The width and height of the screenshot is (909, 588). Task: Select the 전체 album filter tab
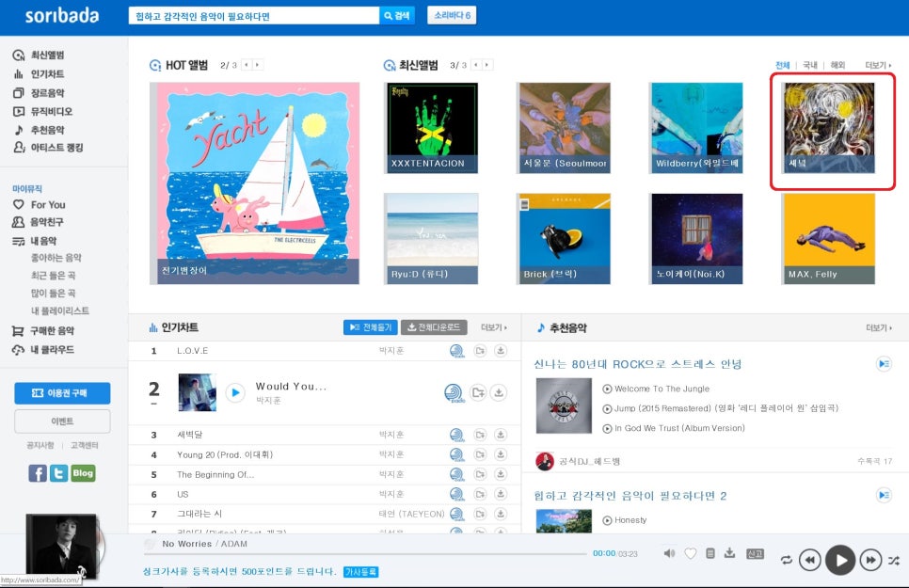[783, 65]
